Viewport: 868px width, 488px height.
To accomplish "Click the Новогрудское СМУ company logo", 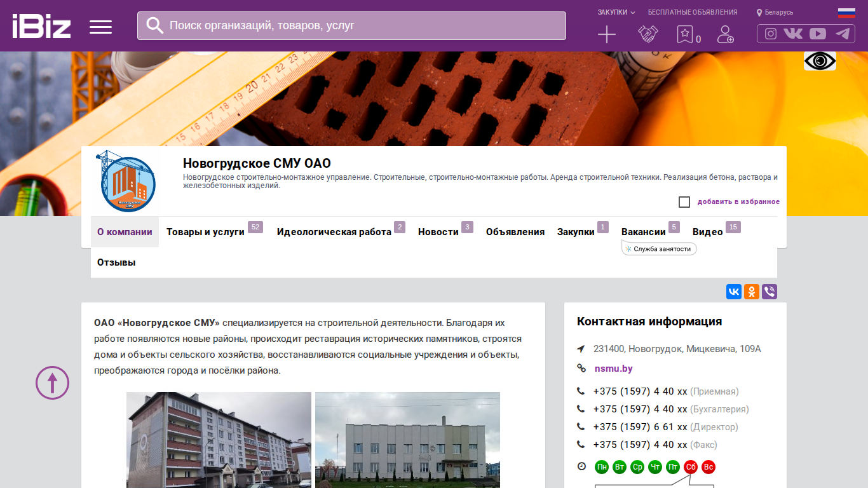I will [125, 180].
